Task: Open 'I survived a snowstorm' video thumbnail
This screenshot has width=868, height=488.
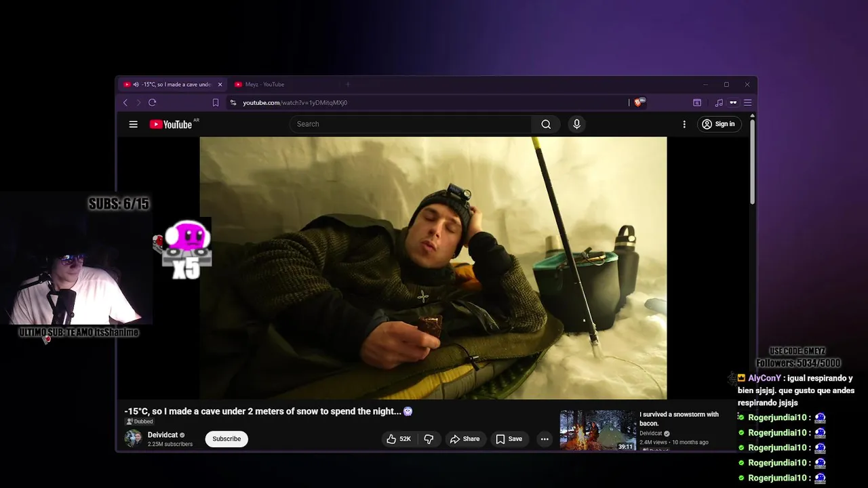Action: point(597,430)
